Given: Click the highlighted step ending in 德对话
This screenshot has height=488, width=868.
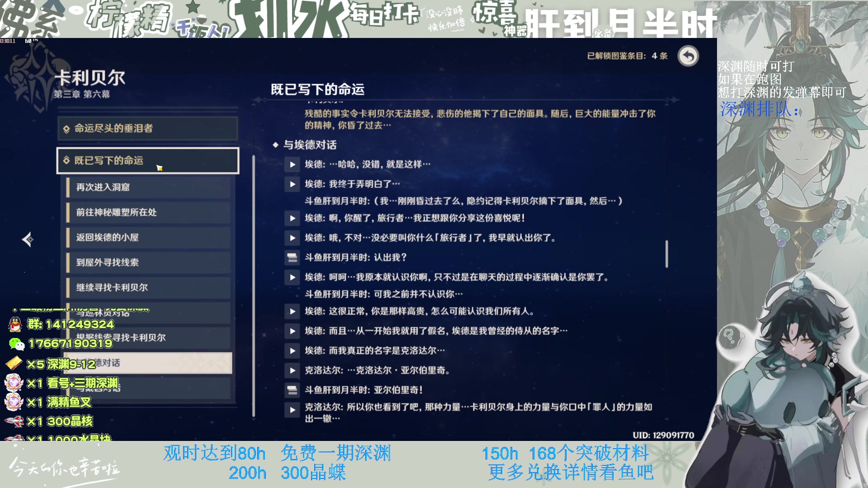Looking at the screenshot, I should [x=149, y=363].
